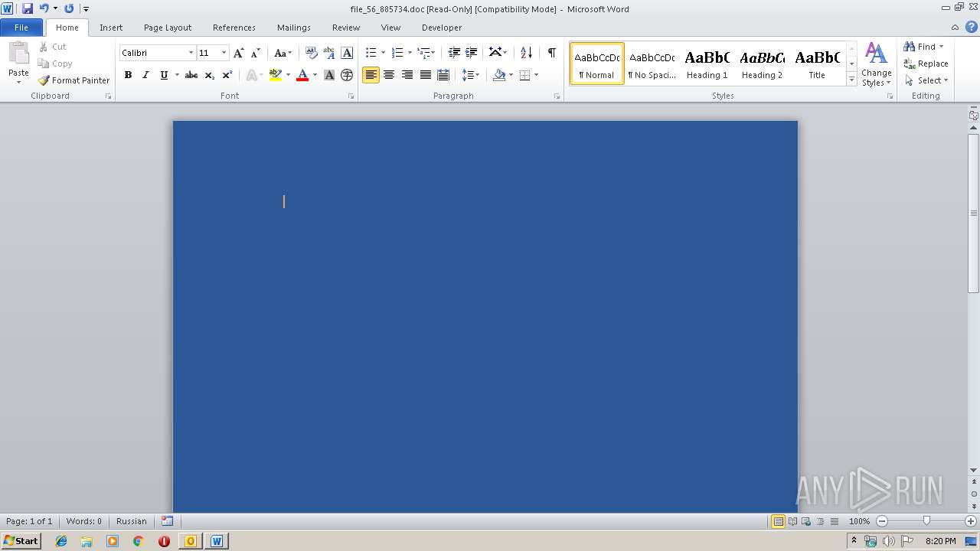Apply Heading 1 style
This screenshot has width=980, height=551.
[707, 64]
